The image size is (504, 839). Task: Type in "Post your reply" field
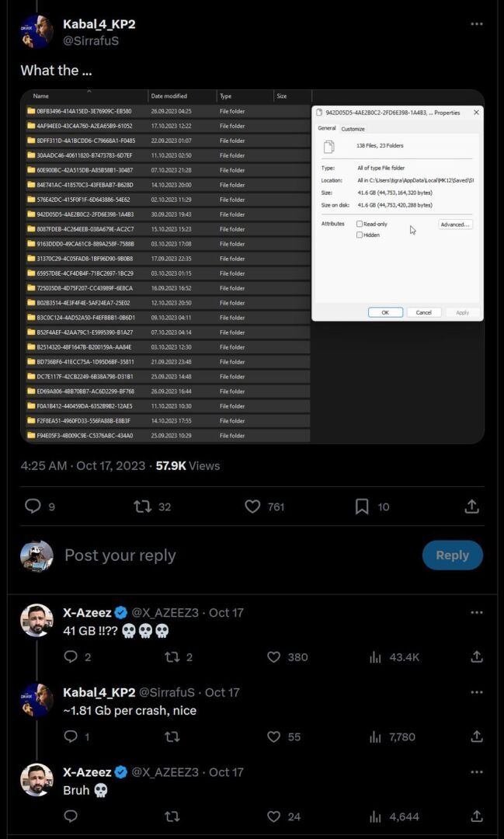(233, 555)
